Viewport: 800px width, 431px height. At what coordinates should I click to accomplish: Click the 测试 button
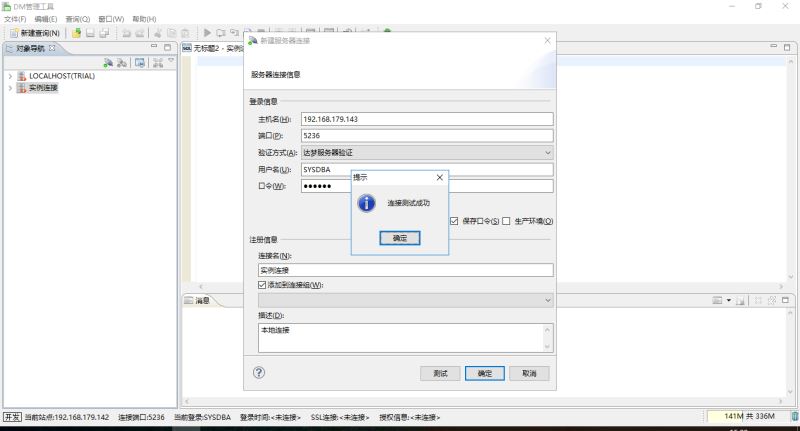pyautogui.click(x=440, y=373)
